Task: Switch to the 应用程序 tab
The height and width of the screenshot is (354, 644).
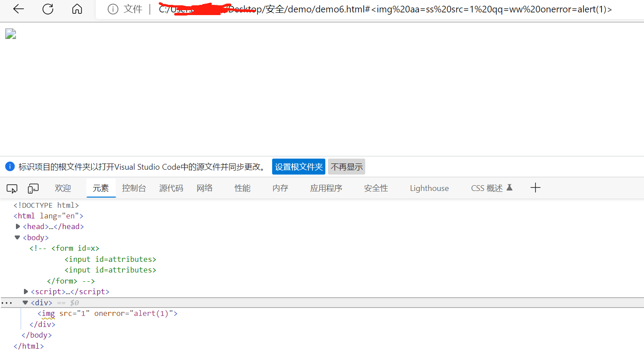Action: click(326, 188)
